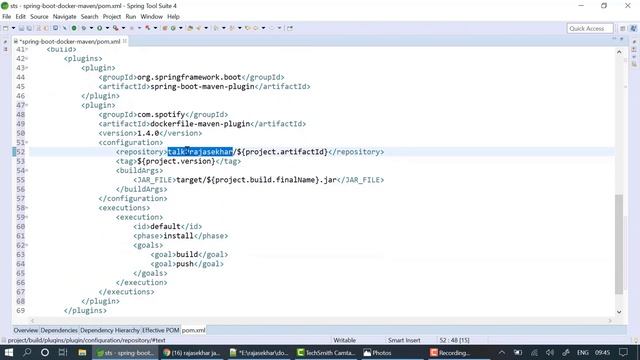The width and height of the screenshot is (640, 360).
Task: Click the 'dockerfile-maven-plugin' artifactId text
Action: [x=200, y=124]
